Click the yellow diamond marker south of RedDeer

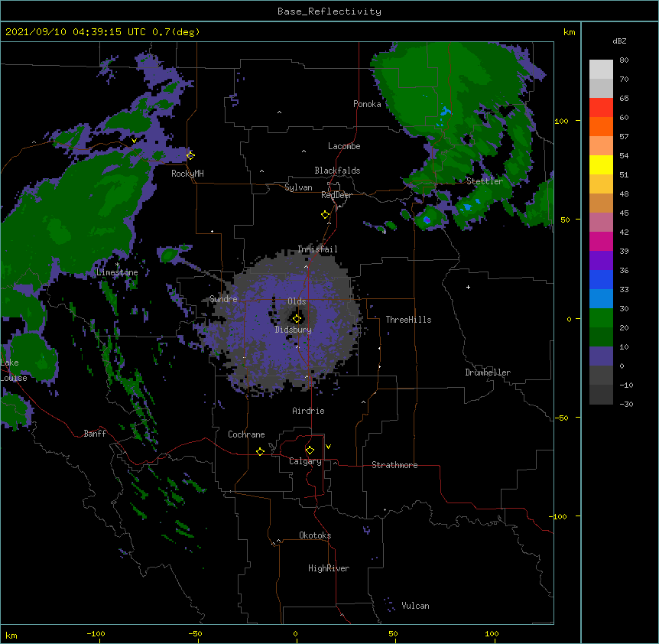(325, 215)
